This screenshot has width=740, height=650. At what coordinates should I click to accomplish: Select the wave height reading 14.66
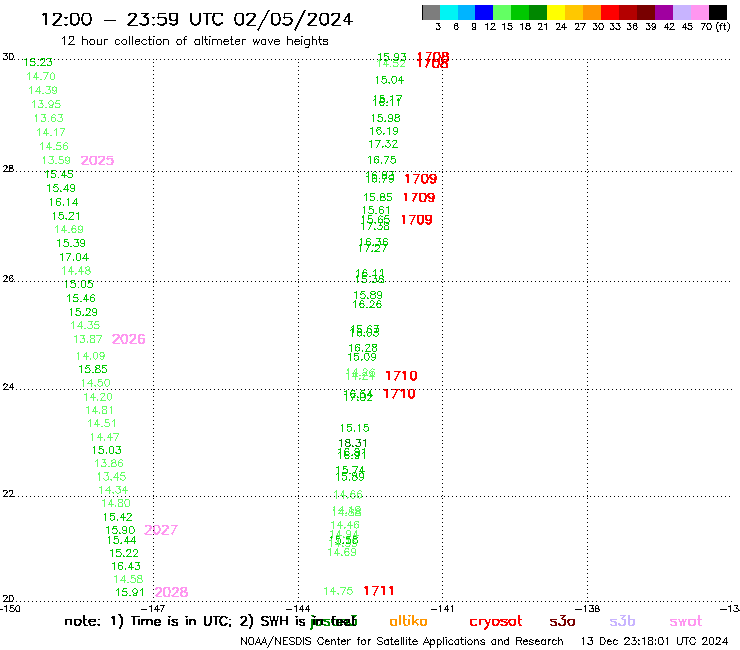pyautogui.click(x=348, y=494)
